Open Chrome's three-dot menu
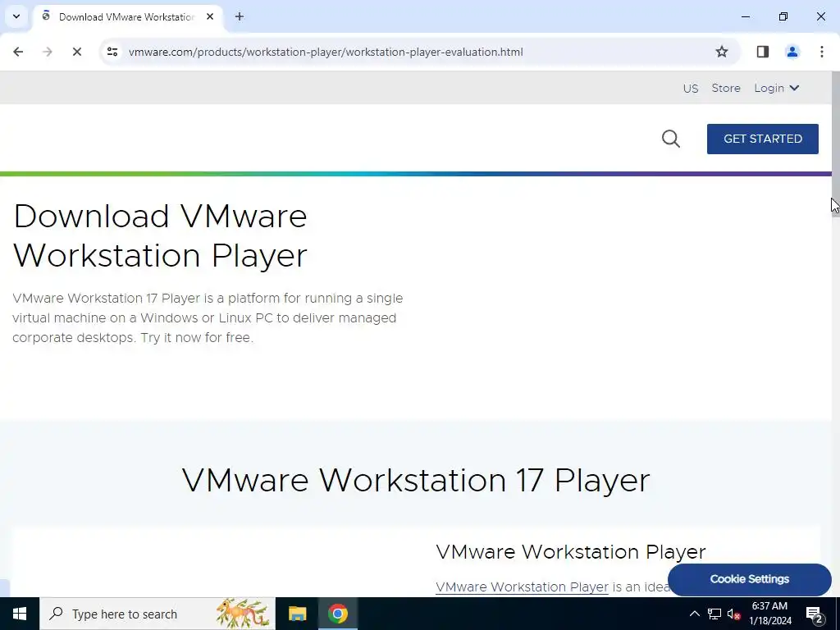 [x=822, y=52]
